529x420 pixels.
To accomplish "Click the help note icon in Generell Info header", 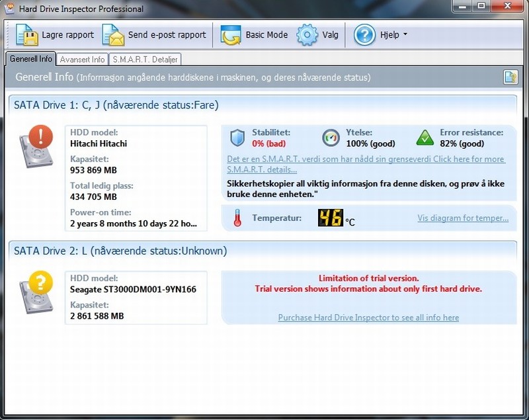I will point(510,77).
